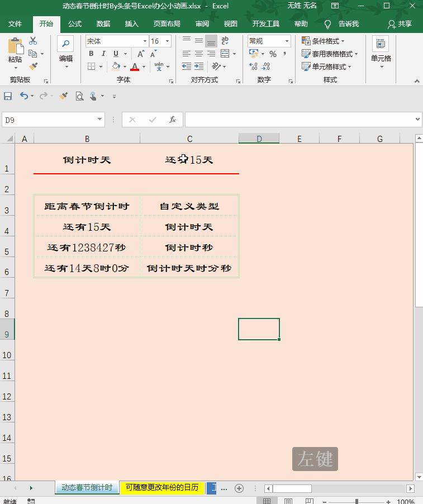Click the zoom slider handle
The height and width of the screenshot is (504, 423).
coord(357,501)
